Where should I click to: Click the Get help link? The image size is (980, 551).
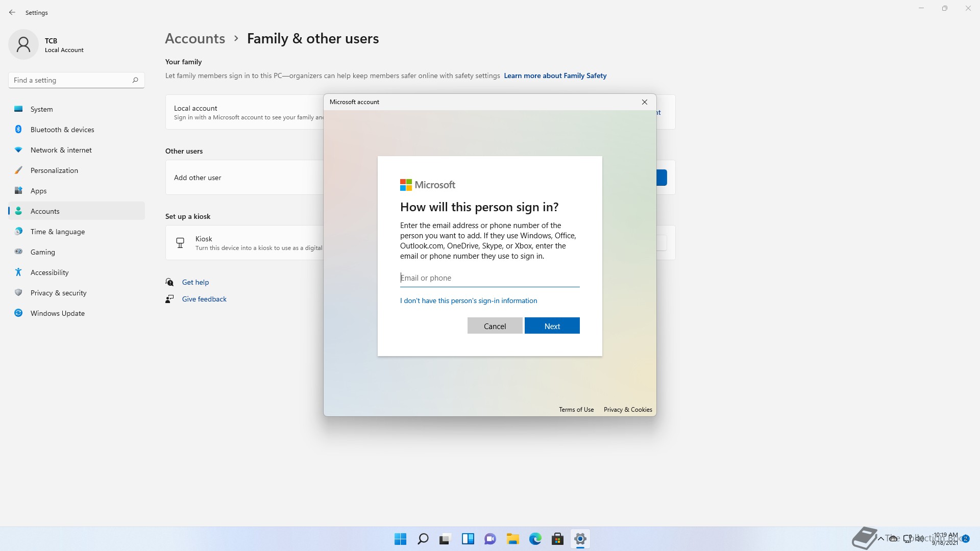195,282
